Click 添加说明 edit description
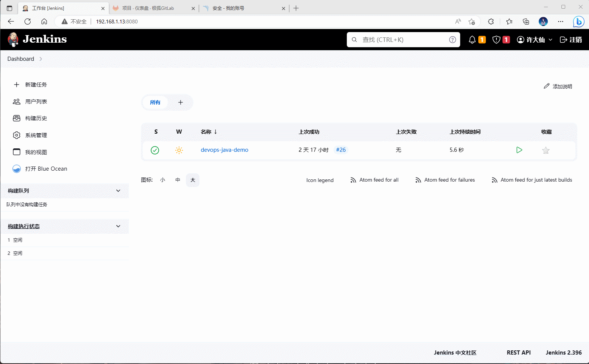The height and width of the screenshot is (364, 589). click(x=558, y=86)
